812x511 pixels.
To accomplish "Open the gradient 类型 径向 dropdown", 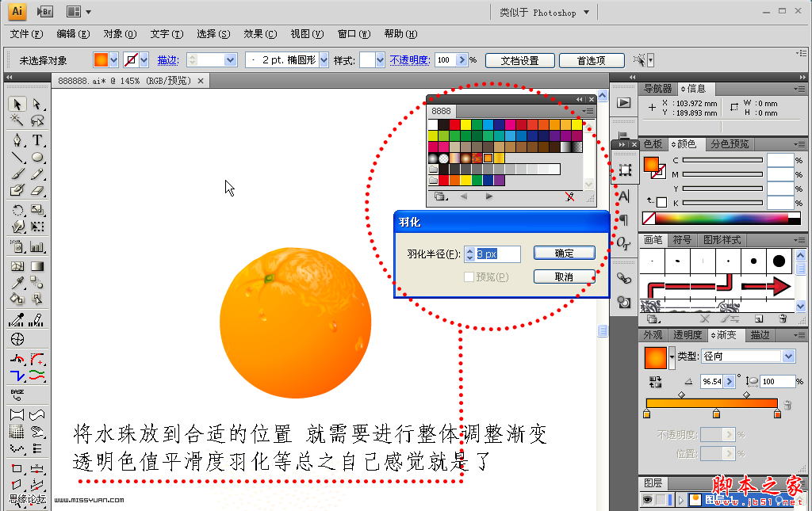I will click(788, 356).
